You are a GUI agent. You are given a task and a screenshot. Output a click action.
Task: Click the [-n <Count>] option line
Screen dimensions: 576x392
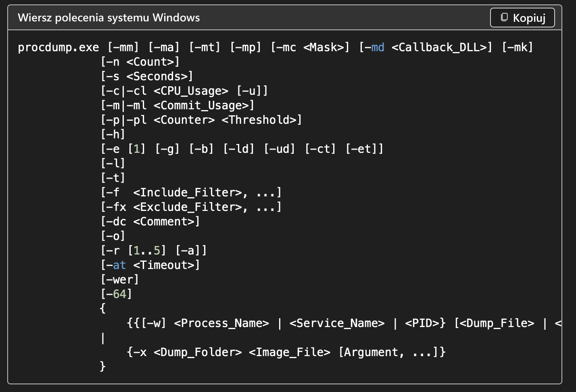click(140, 62)
